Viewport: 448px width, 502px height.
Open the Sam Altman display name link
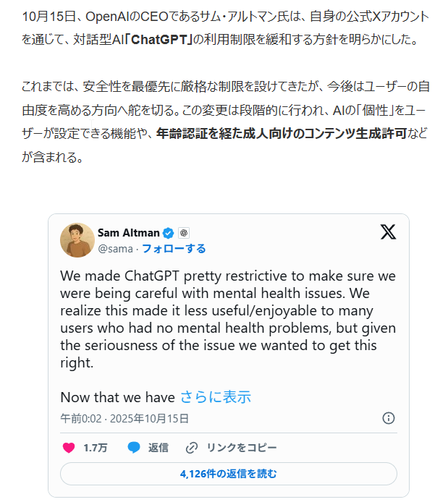point(129,233)
